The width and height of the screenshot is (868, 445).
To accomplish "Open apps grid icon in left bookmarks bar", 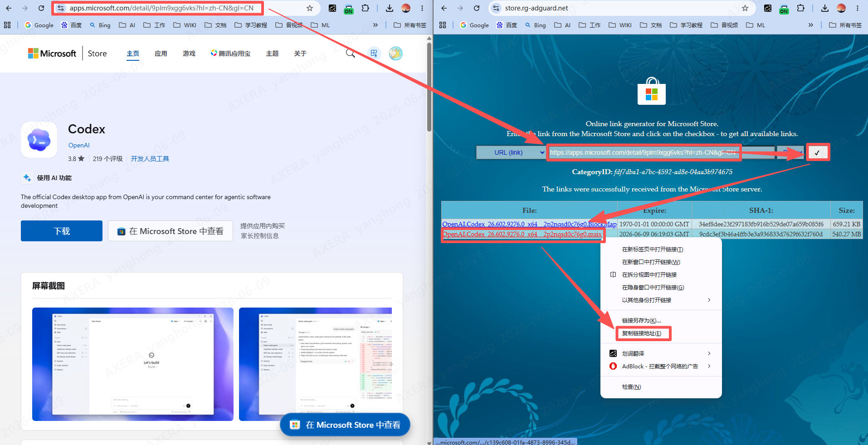I will [x=7, y=25].
